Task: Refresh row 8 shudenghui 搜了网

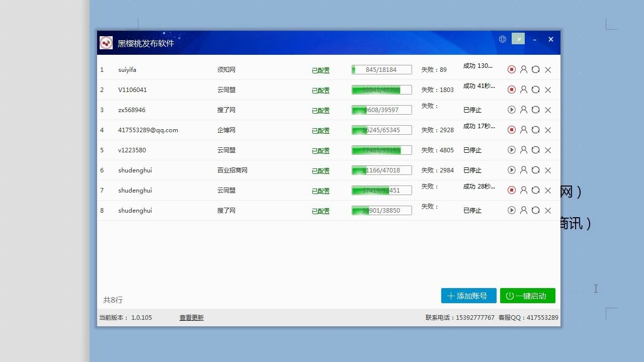Action: [536, 210]
